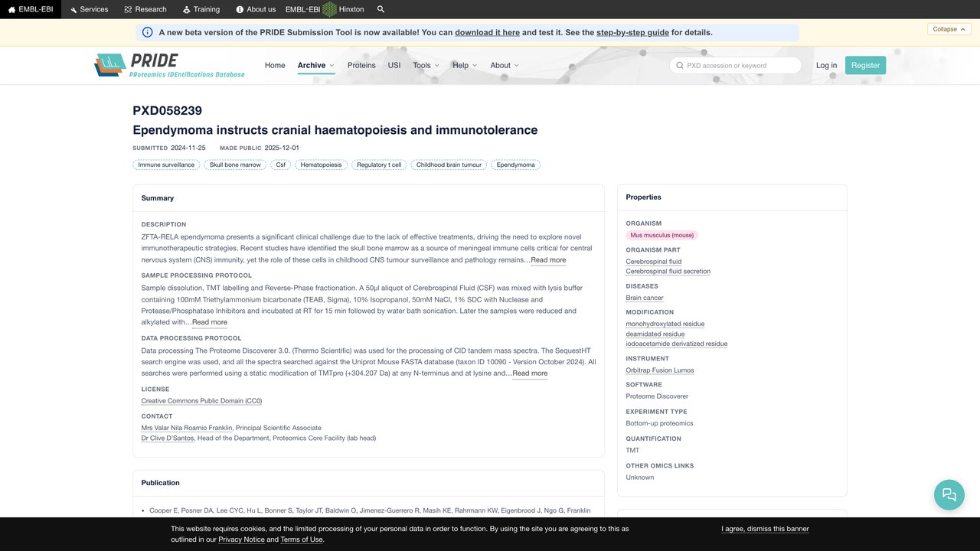The height and width of the screenshot is (551, 980).
Task: Select the Immune surveillance tag
Action: 166,165
